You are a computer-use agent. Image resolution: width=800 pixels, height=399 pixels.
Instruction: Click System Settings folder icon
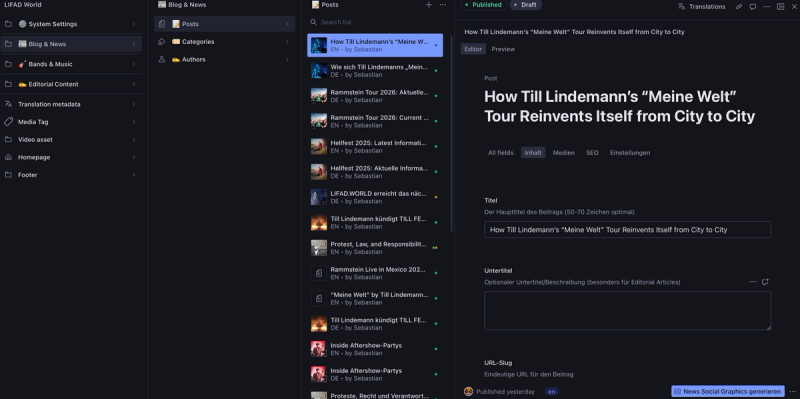pos(8,24)
